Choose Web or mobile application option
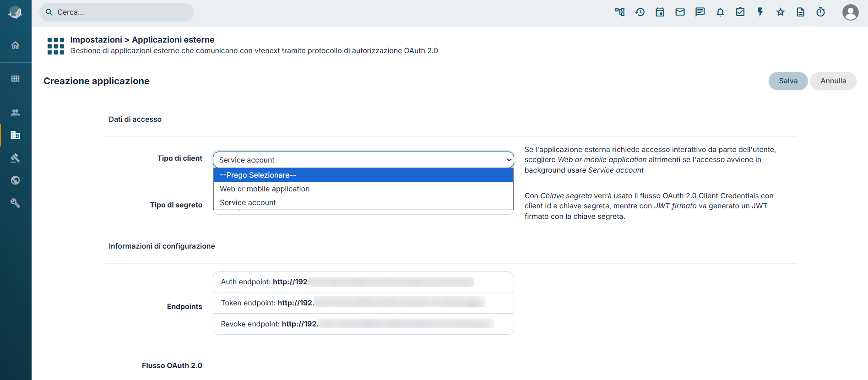 point(363,189)
